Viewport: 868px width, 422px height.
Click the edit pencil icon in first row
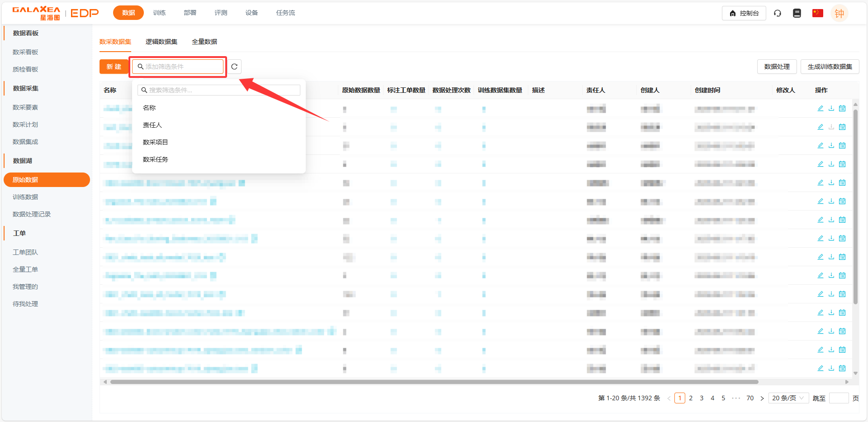coord(821,109)
